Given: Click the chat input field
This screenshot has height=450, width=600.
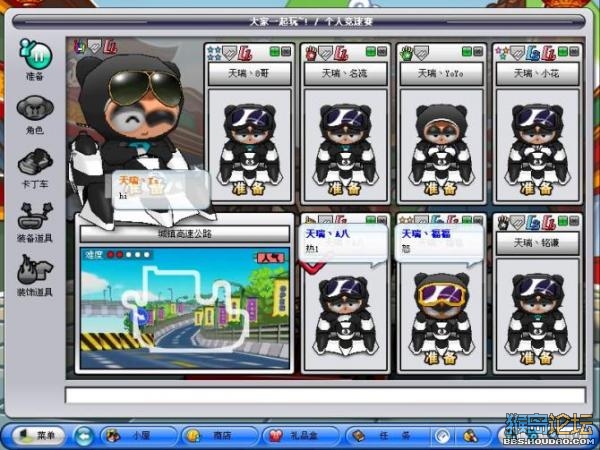Looking at the screenshot, I should click(326, 395).
